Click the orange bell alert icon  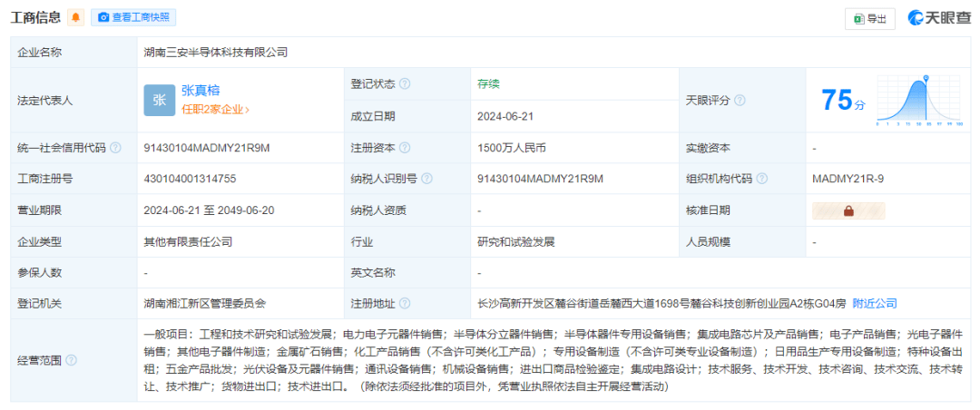coord(75,17)
